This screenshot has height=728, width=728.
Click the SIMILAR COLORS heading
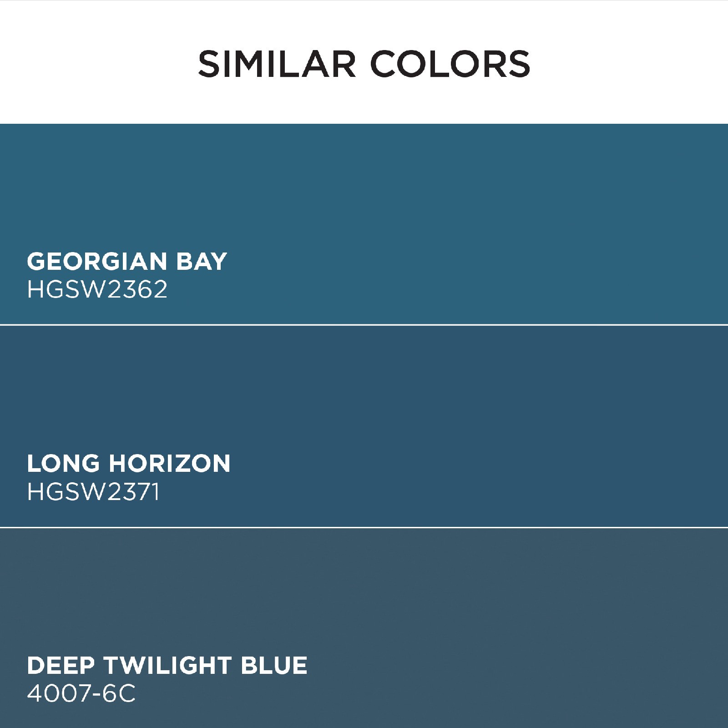coord(364,64)
